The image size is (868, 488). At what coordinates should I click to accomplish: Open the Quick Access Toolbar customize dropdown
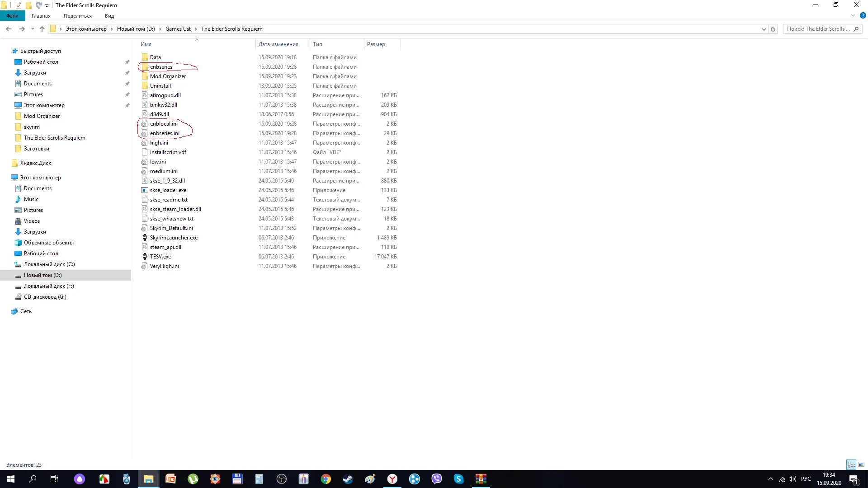pyautogui.click(x=47, y=5)
